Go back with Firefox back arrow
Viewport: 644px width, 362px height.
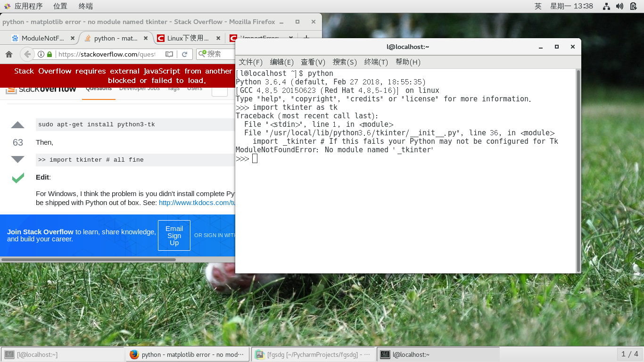coord(27,54)
